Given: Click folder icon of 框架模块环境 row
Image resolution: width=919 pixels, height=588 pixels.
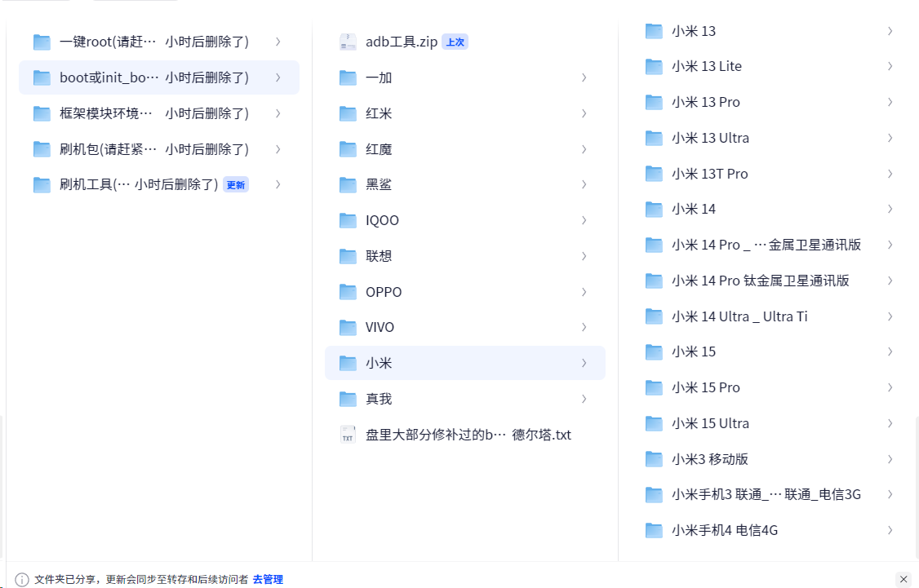Looking at the screenshot, I should pyautogui.click(x=42, y=113).
